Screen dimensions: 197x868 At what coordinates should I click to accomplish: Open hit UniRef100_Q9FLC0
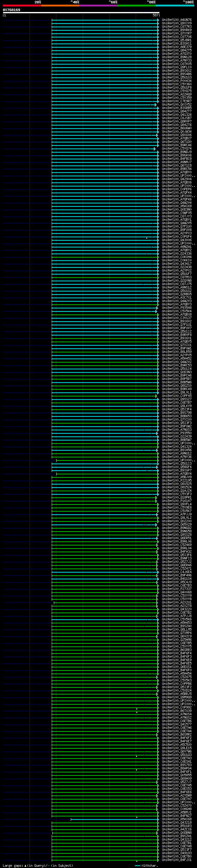(x=177, y=67)
